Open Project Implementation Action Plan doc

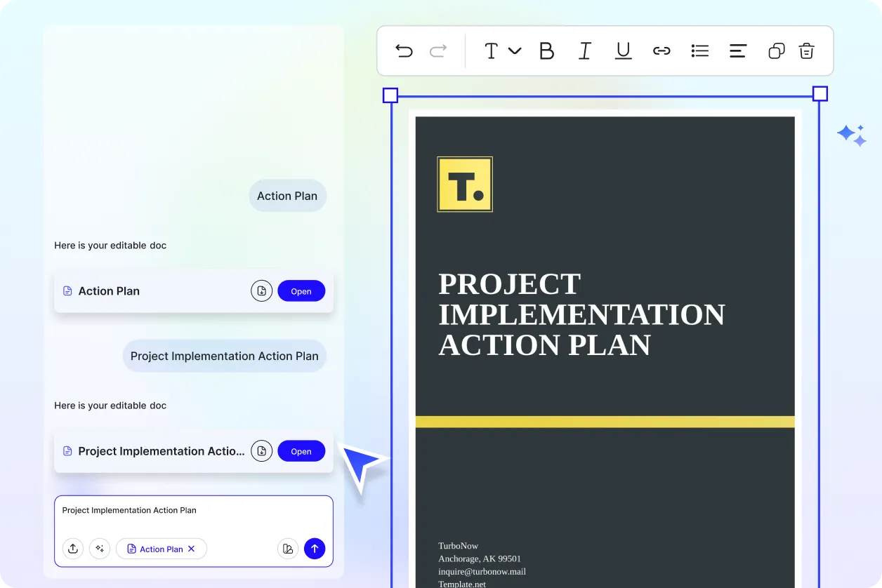point(301,451)
